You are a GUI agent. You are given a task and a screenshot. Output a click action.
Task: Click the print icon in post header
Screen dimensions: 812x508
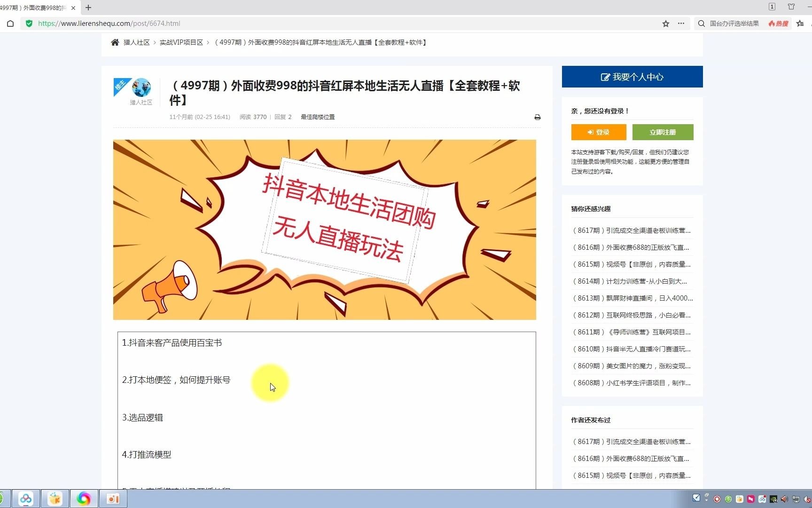point(538,117)
